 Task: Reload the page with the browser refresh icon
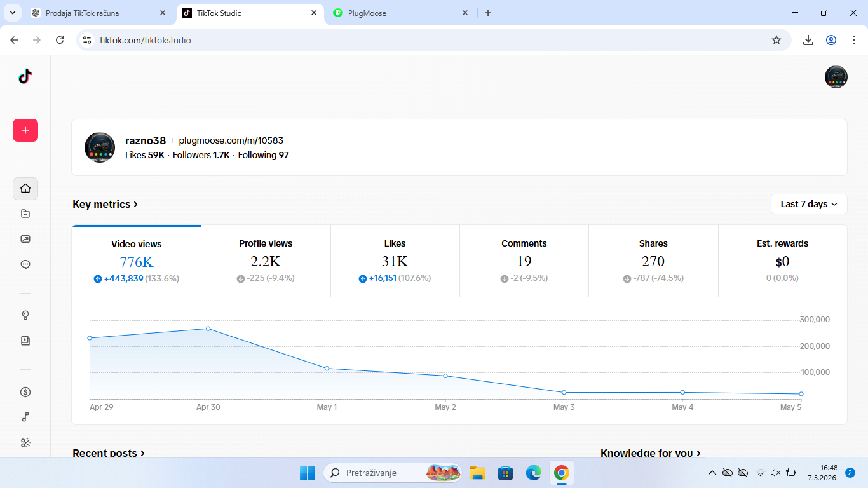(60, 40)
